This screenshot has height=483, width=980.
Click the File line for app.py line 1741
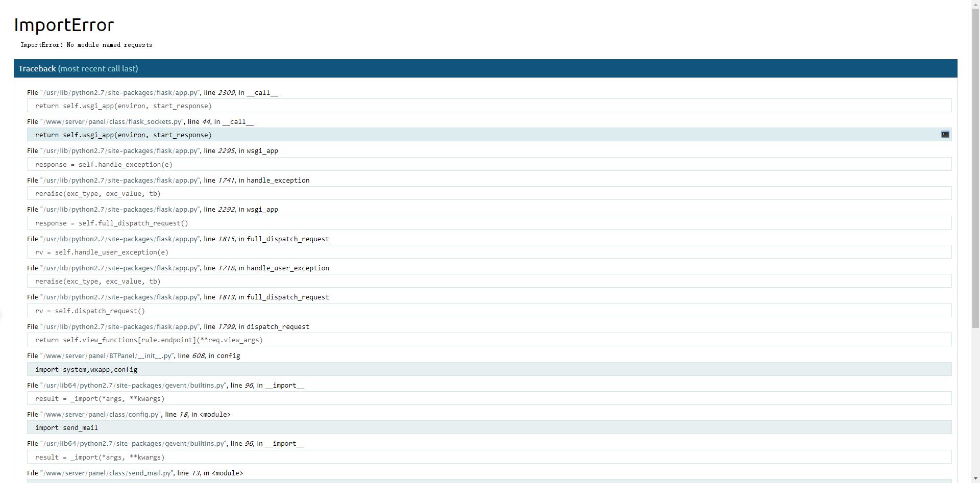pos(168,180)
